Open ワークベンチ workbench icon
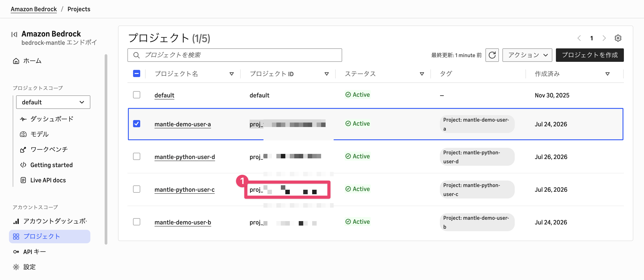This screenshot has width=644, height=280. (x=23, y=149)
